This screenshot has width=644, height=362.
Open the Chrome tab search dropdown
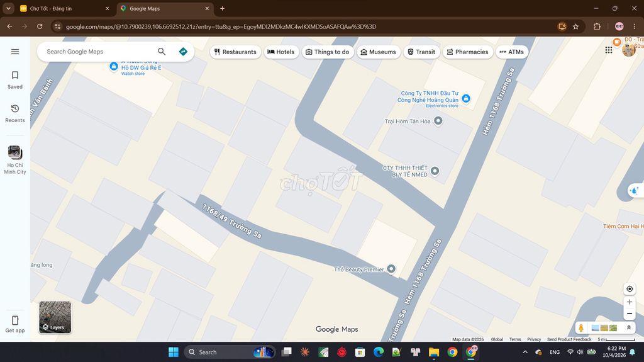point(8,8)
